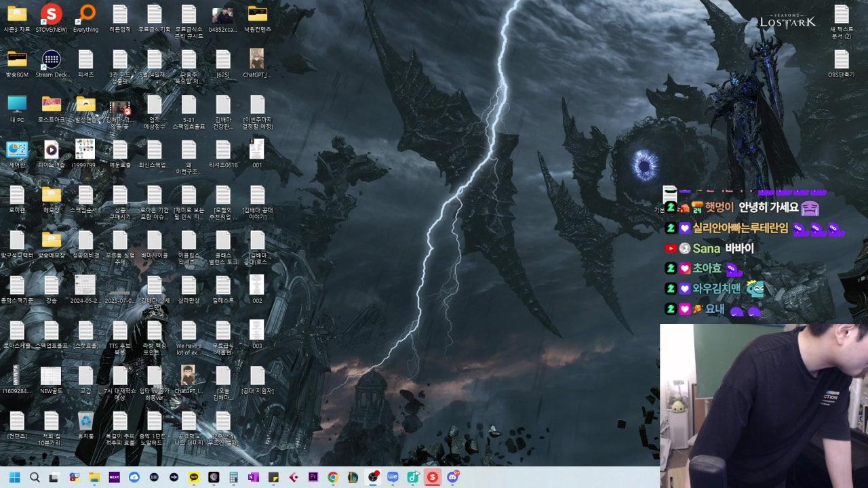Select the 내 PC desktop icon
The height and width of the screenshot is (488, 868).
coord(17,108)
